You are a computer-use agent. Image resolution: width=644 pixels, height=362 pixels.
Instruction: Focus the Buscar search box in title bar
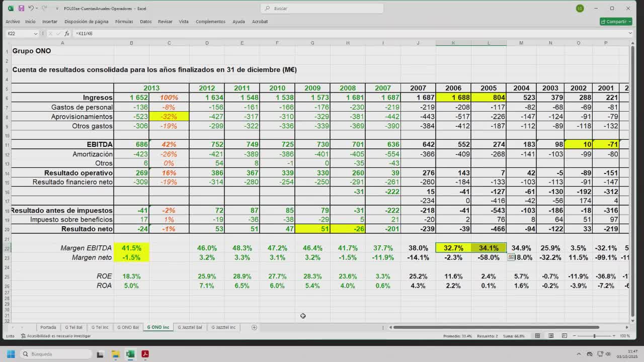322,9
